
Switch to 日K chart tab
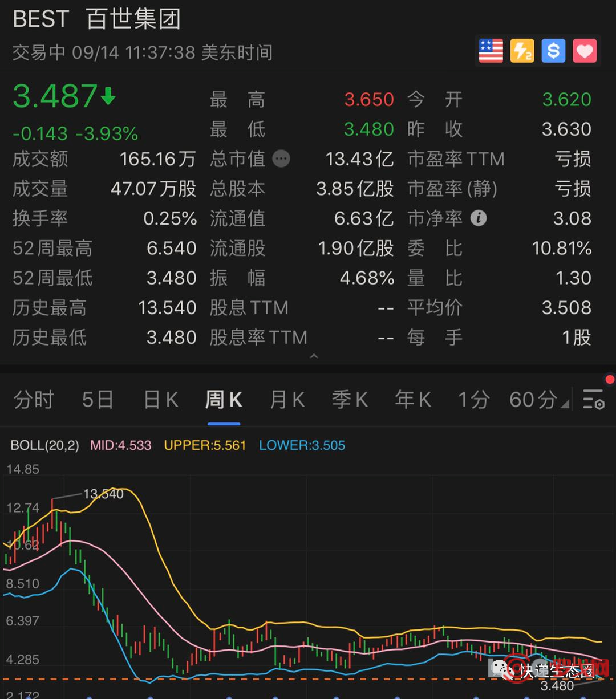click(x=161, y=400)
